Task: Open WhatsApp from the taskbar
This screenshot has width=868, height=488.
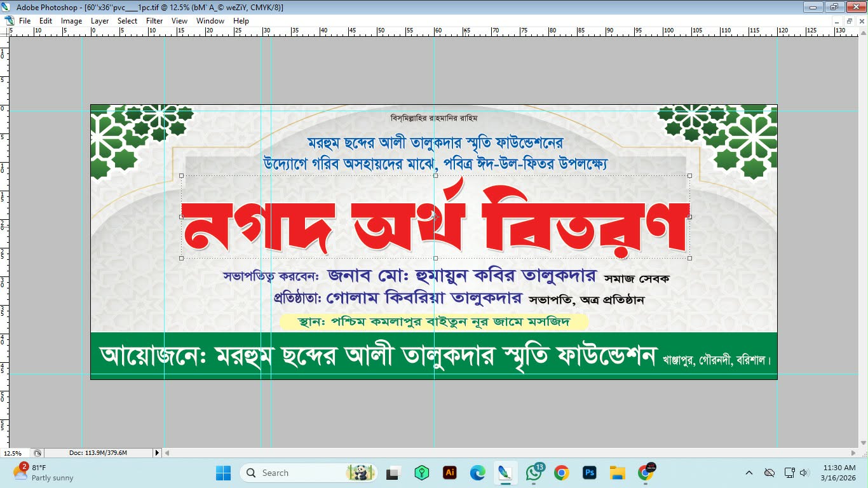Action: coord(533,473)
